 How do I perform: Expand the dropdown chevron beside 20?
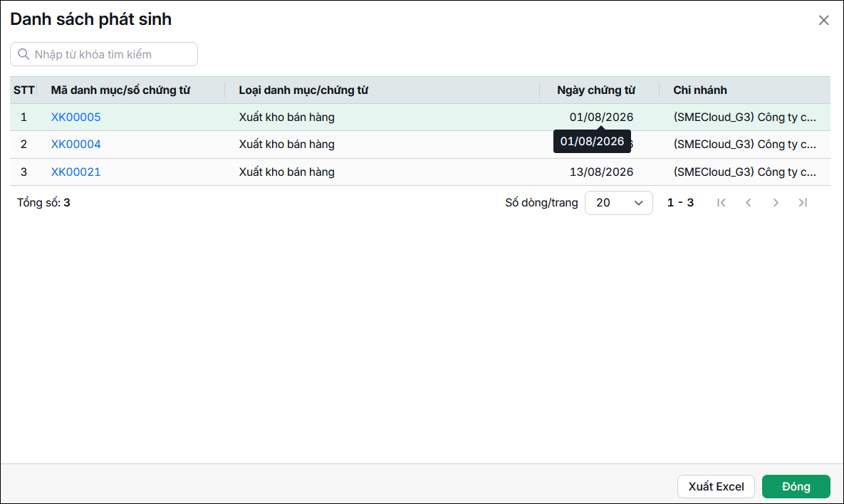[x=639, y=203]
